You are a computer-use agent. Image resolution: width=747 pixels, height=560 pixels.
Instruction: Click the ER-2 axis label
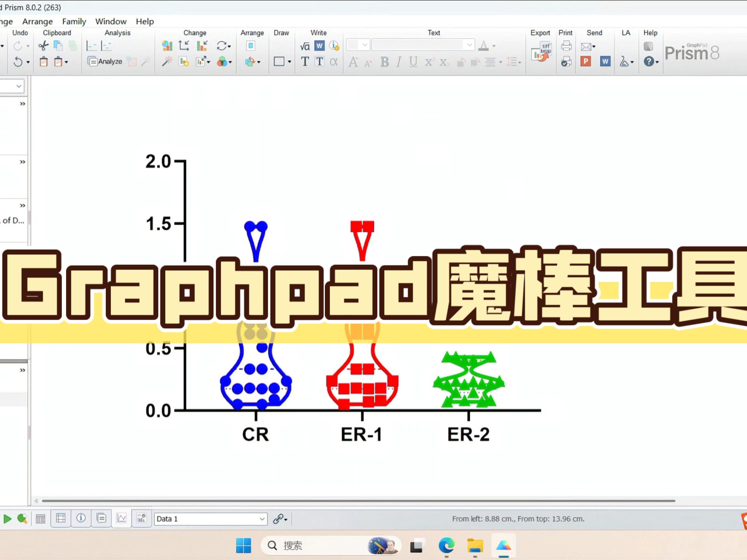point(468,434)
